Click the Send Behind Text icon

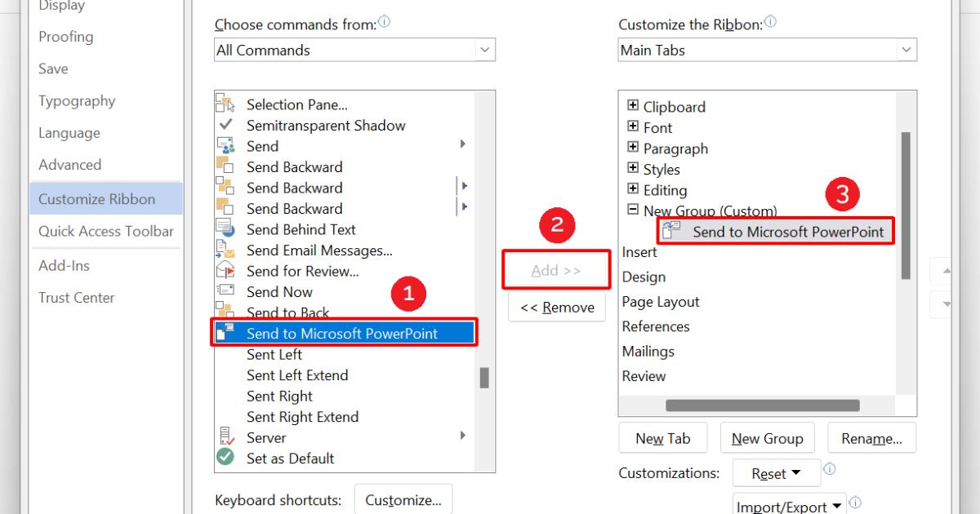224,229
